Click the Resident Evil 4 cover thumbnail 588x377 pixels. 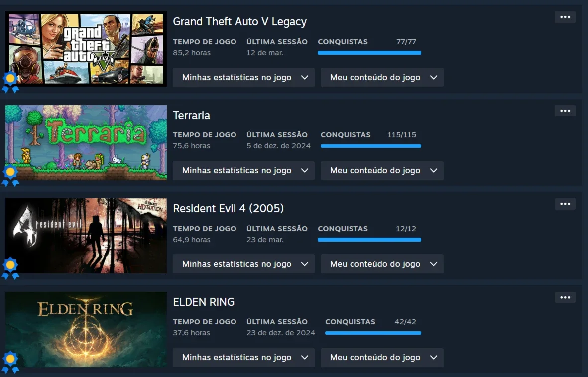click(x=86, y=236)
